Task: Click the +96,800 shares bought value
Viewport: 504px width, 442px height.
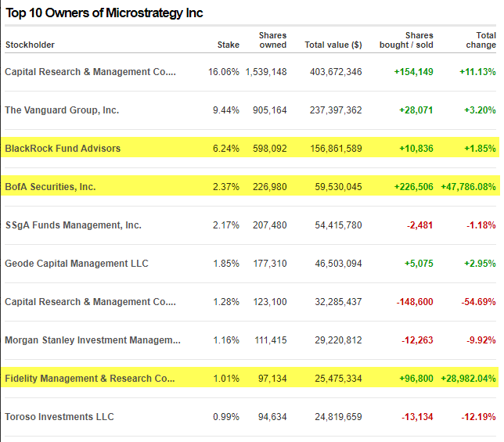Action: (416, 379)
